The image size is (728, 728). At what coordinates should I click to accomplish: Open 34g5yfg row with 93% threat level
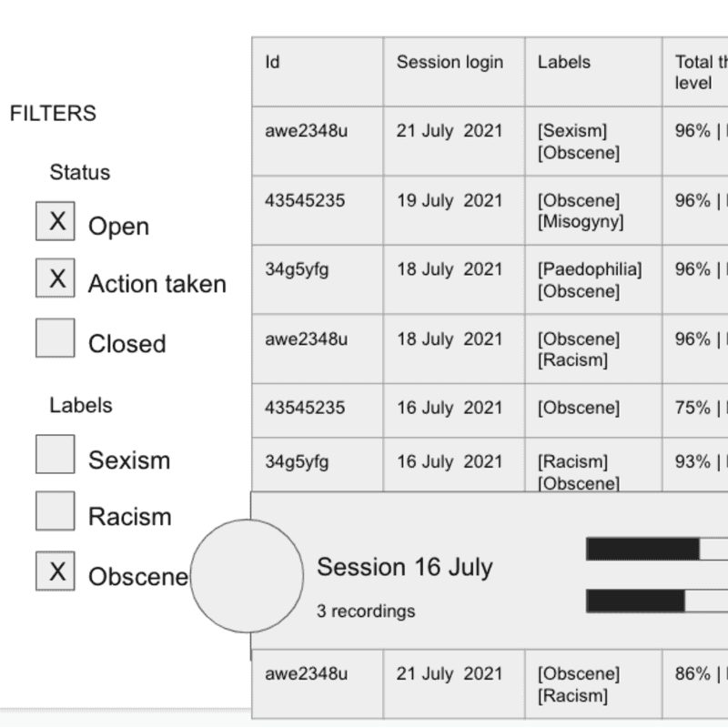(490, 465)
